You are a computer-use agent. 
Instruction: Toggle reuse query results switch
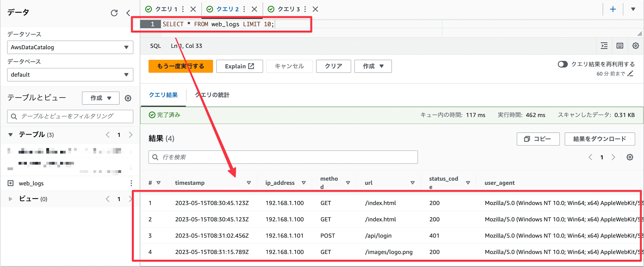point(563,64)
